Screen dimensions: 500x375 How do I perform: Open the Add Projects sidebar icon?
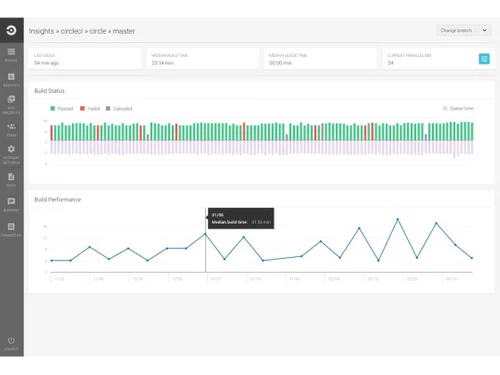(x=11, y=99)
